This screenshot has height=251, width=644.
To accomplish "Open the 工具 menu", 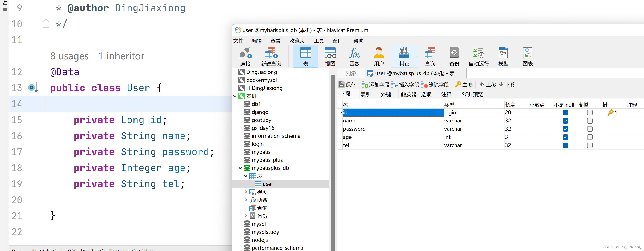I will 319,41.
